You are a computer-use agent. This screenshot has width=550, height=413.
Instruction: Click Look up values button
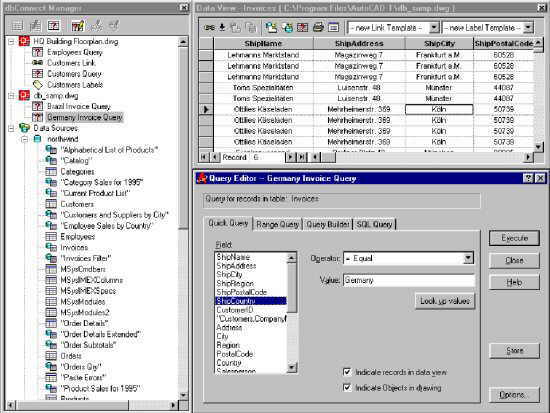(445, 301)
